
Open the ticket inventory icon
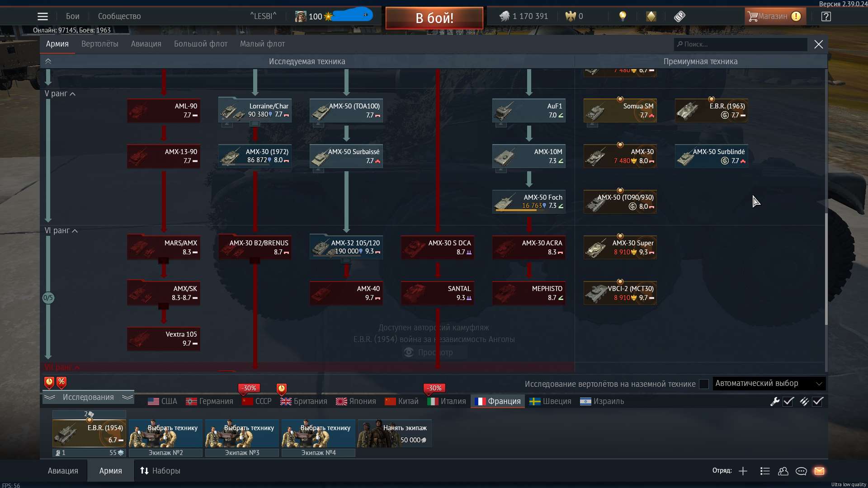[x=679, y=16]
